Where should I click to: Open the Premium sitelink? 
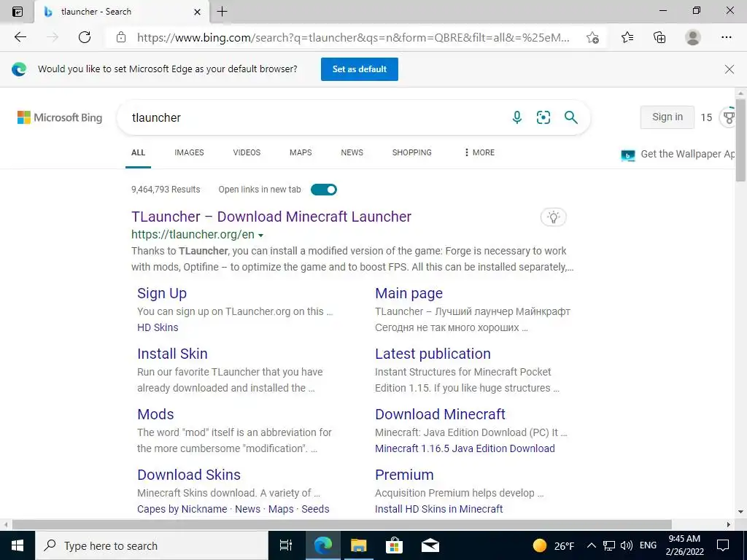(x=404, y=475)
